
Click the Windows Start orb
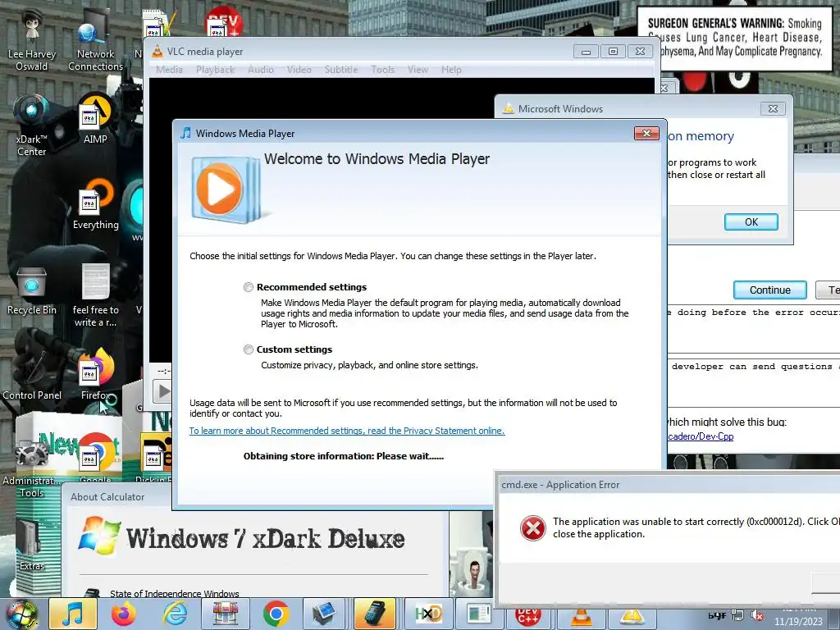21,614
